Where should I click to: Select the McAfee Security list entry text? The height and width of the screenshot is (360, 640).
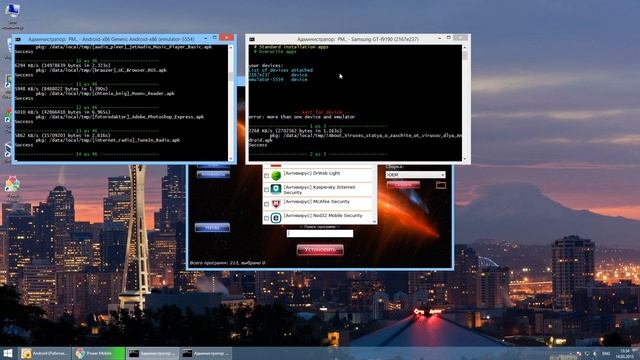point(316,202)
